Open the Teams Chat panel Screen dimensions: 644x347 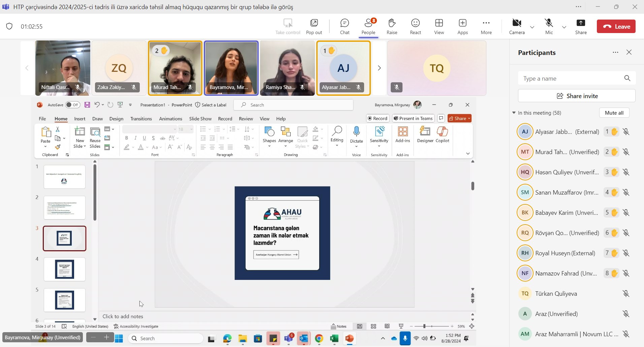[345, 26]
